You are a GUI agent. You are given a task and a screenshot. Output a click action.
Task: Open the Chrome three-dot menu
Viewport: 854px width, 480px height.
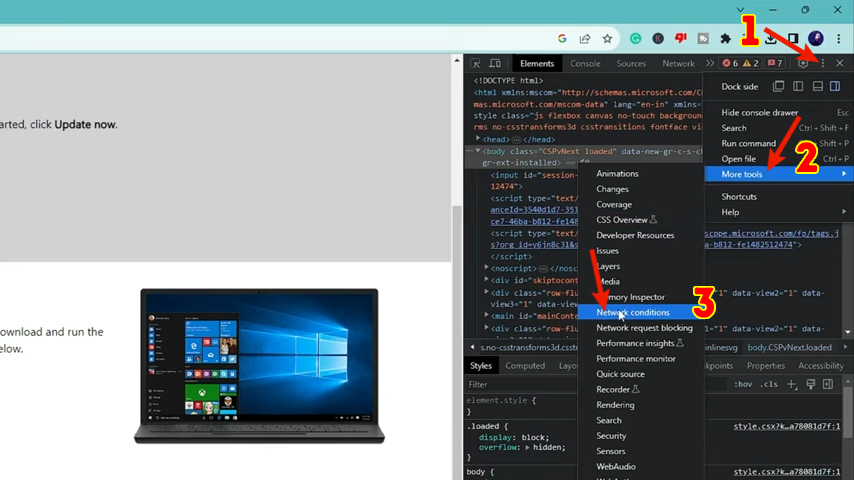[x=839, y=38]
